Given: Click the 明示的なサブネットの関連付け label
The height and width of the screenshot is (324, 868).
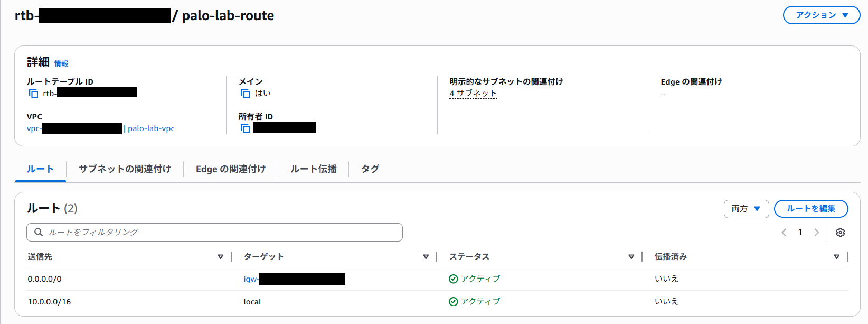Looking at the screenshot, I should click(506, 82).
